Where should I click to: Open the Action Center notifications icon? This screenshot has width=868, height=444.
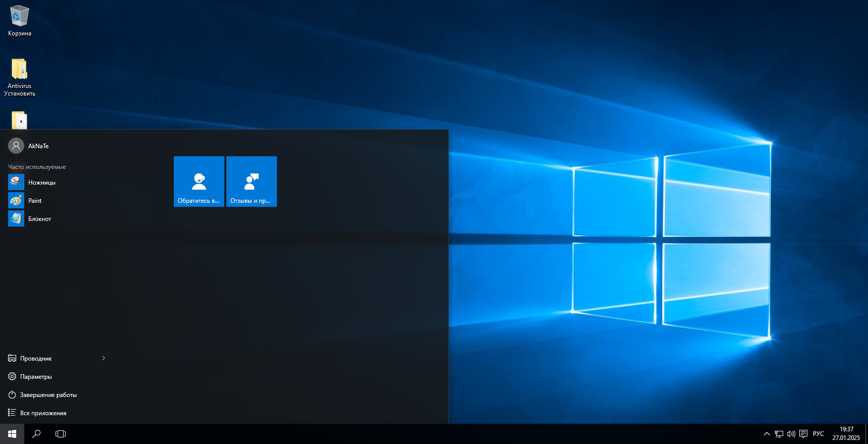click(803, 434)
